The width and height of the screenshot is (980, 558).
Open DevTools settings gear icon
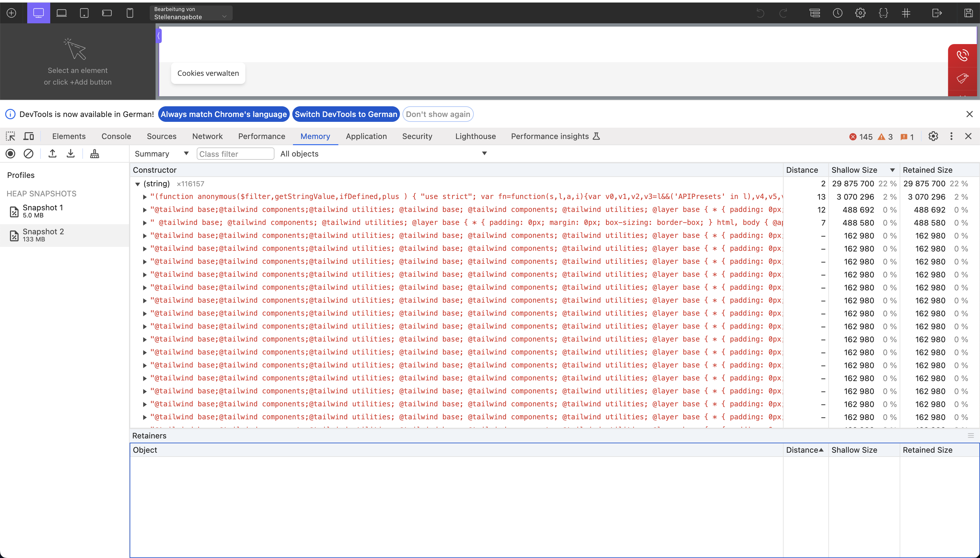pyautogui.click(x=933, y=136)
